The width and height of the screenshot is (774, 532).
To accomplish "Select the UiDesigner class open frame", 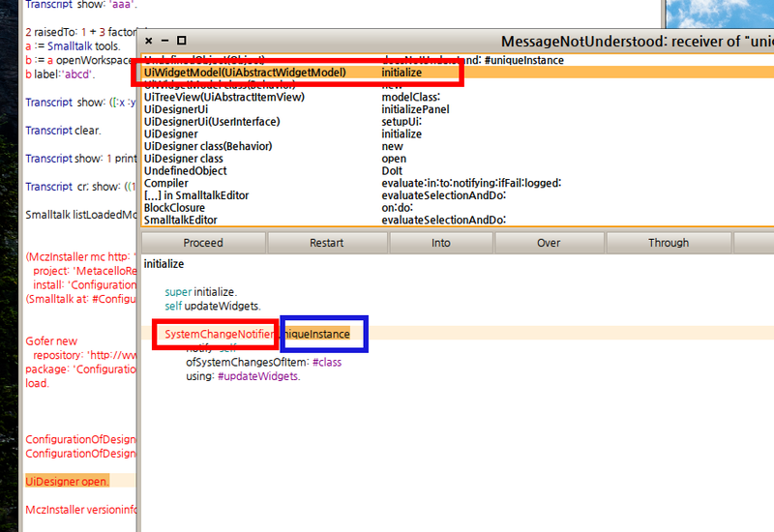I will point(184,159).
